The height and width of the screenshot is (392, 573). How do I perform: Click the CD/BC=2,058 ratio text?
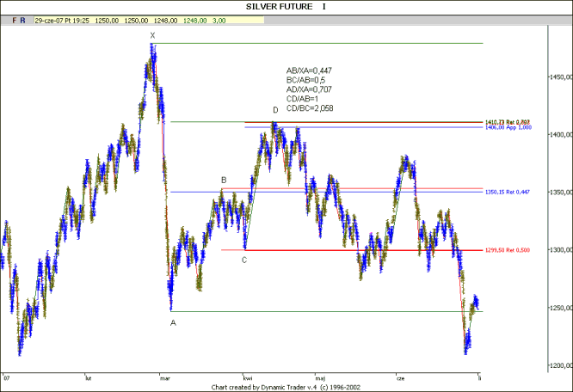tap(309, 108)
